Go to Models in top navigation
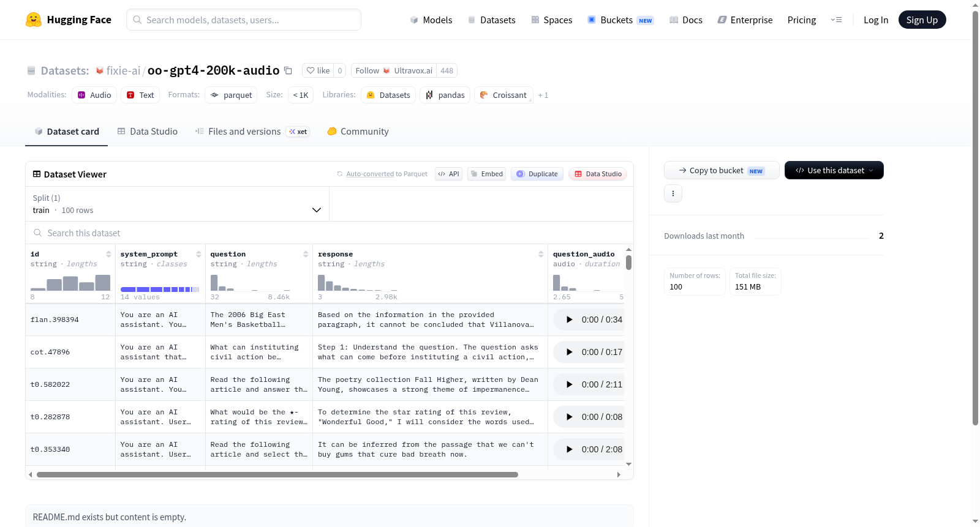The height and width of the screenshot is (527, 980). tap(431, 20)
